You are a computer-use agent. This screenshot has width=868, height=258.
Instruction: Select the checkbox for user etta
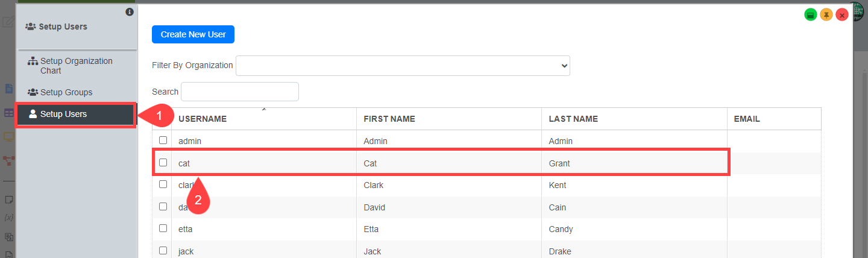tap(163, 228)
